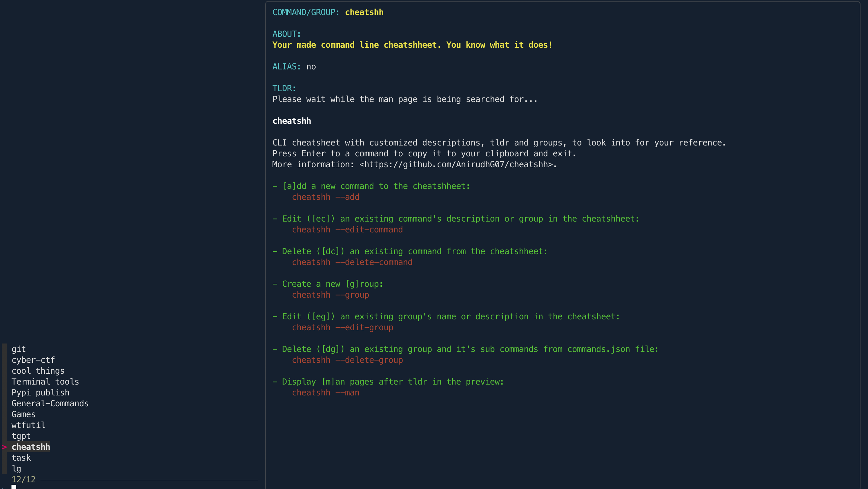The image size is (868, 489).
Task: Click the 'cheatshh --edit-group' command
Action: (x=342, y=327)
